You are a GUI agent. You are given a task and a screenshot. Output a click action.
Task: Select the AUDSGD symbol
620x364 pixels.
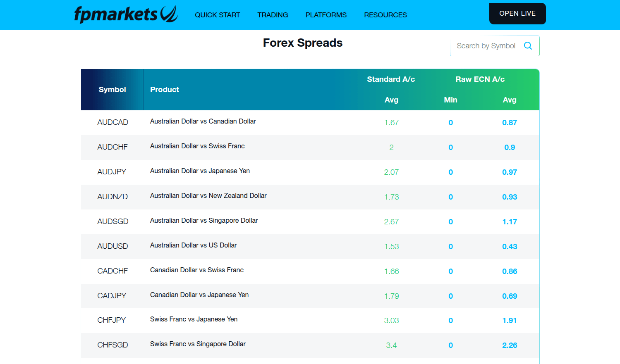(x=113, y=221)
